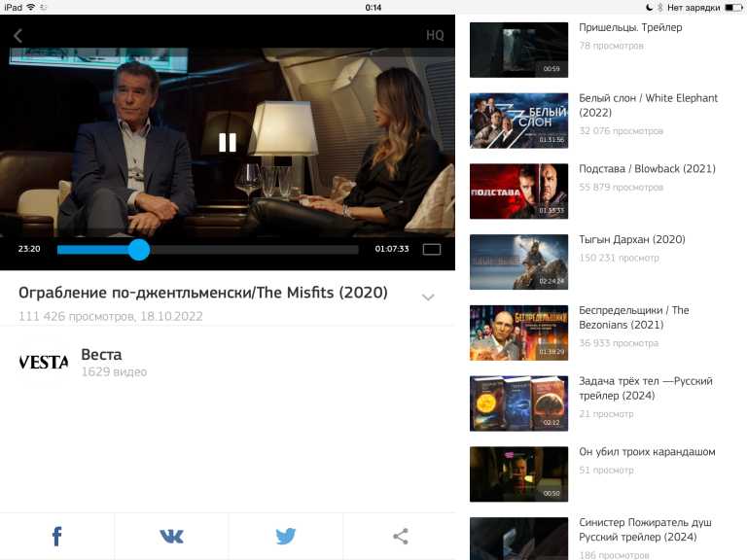Select title Пришельцы. Трейлер

pos(630,27)
